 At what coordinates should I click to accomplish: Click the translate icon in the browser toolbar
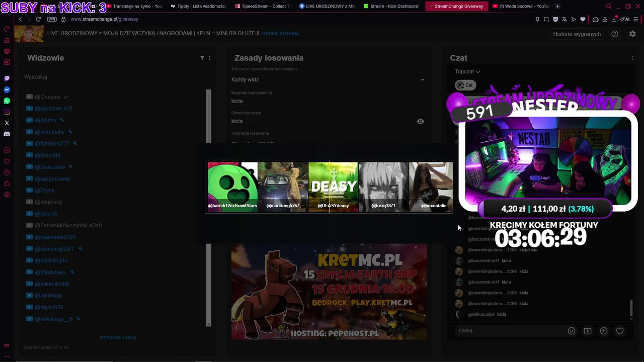tap(565, 19)
